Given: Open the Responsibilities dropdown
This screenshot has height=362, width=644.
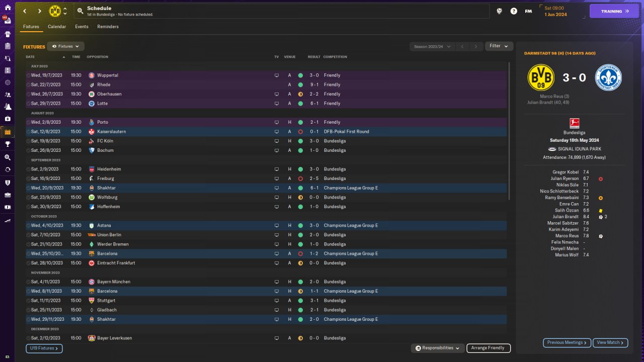Looking at the screenshot, I should coord(438,348).
